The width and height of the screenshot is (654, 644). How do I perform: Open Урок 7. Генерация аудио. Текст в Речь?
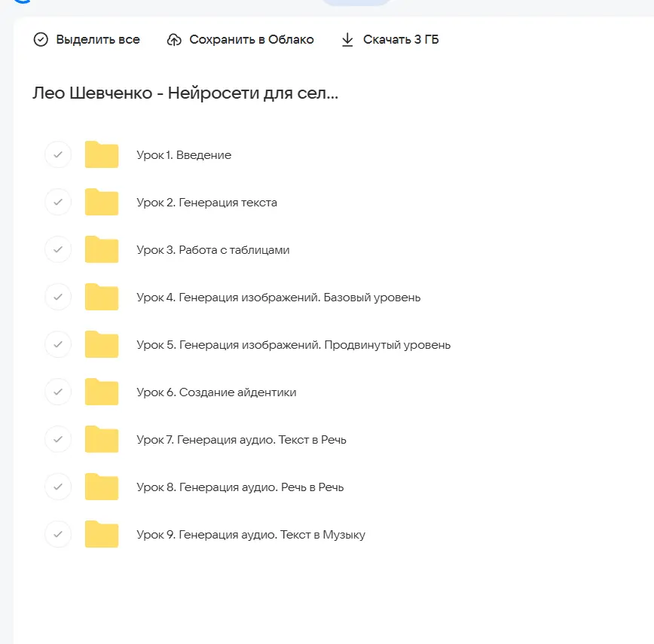[x=241, y=440]
